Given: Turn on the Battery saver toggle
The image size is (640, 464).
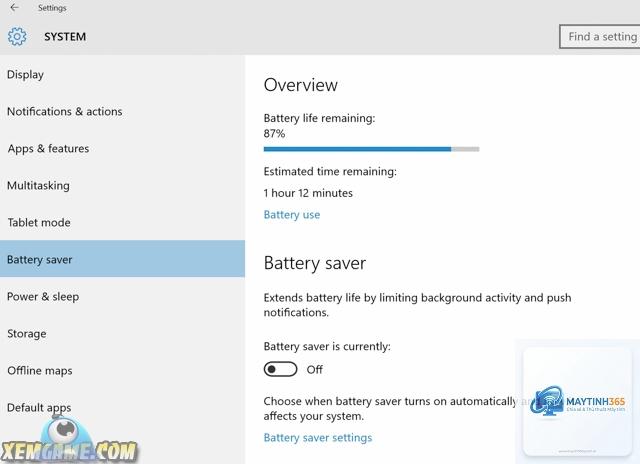Looking at the screenshot, I should 280,369.
